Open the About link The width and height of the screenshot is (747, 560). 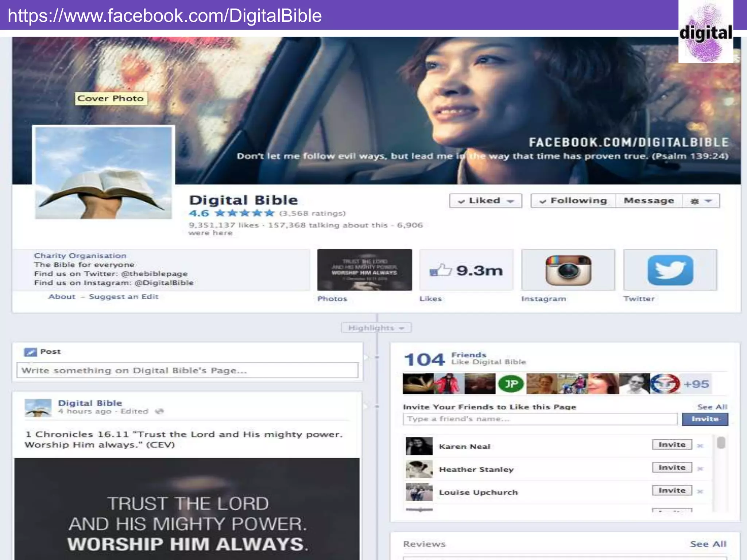pos(62,297)
